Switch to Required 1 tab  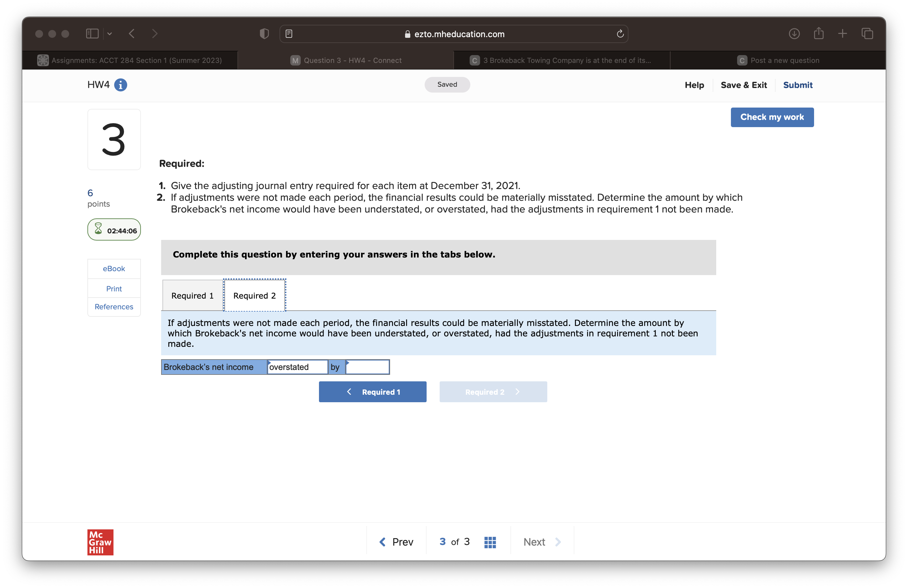pyautogui.click(x=191, y=295)
